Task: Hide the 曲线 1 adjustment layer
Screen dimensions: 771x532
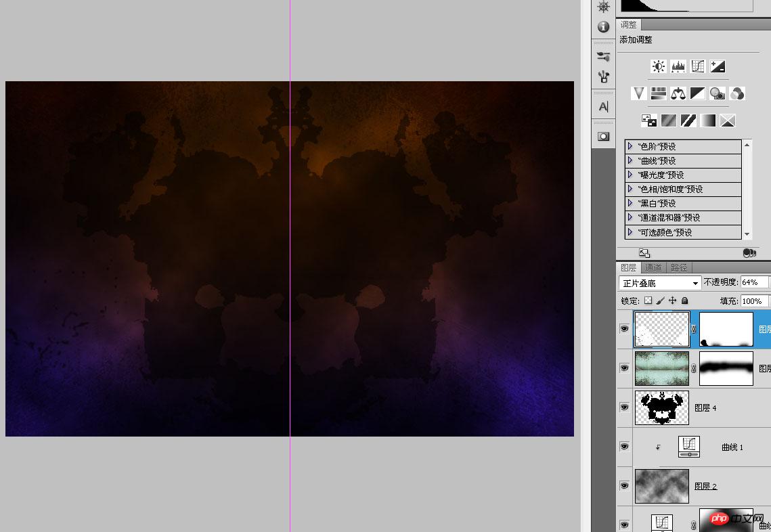Action: (x=625, y=447)
